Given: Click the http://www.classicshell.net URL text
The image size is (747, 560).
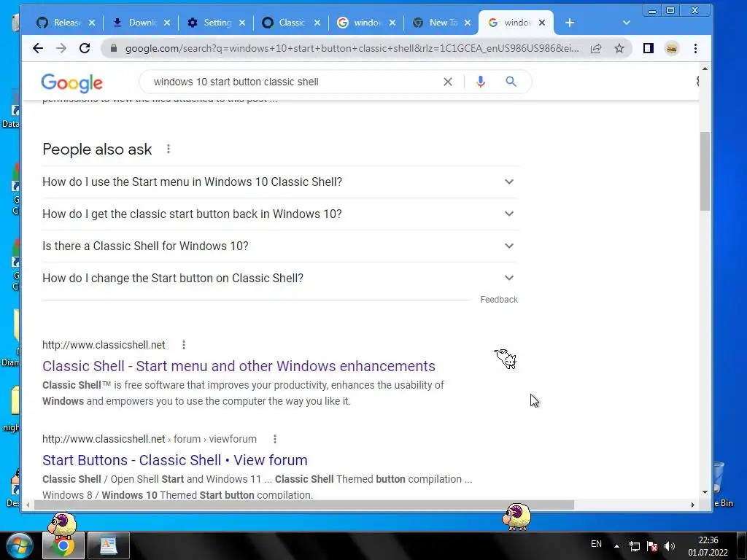Looking at the screenshot, I should click(104, 345).
